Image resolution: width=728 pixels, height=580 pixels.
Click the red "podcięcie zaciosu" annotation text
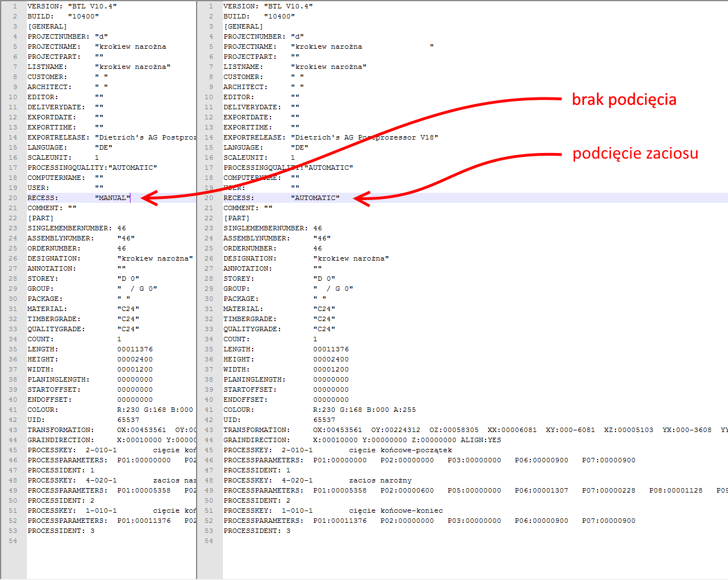(x=635, y=154)
